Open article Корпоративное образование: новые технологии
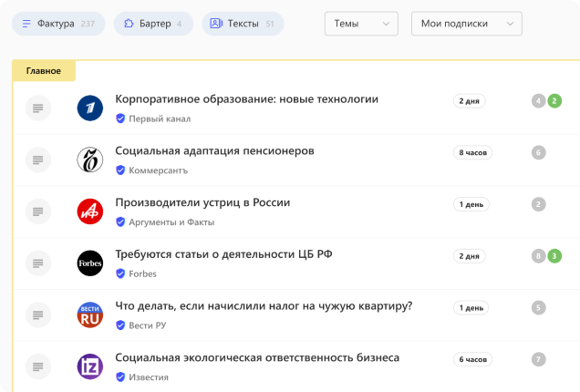This screenshot has height=392, width=580. 246,99
